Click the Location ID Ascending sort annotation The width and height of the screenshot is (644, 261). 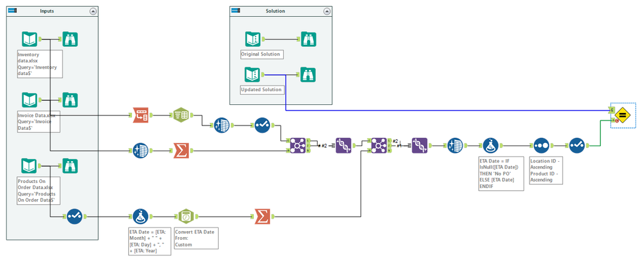click(547, 170)
